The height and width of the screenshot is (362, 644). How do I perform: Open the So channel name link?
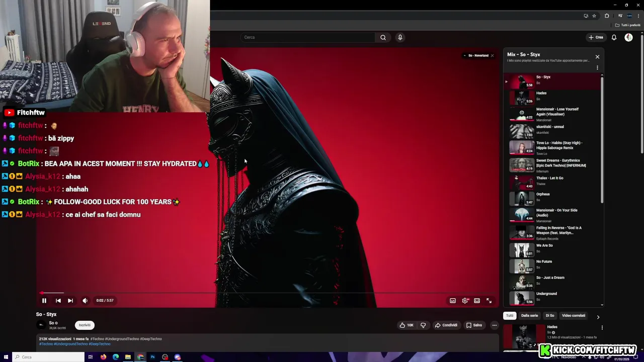[x=51, y=323]
